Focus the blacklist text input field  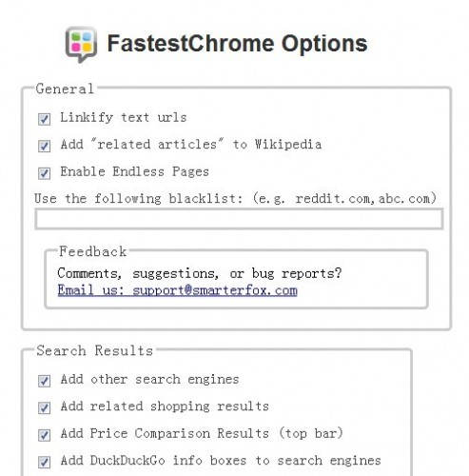click(x=239, y=219)
